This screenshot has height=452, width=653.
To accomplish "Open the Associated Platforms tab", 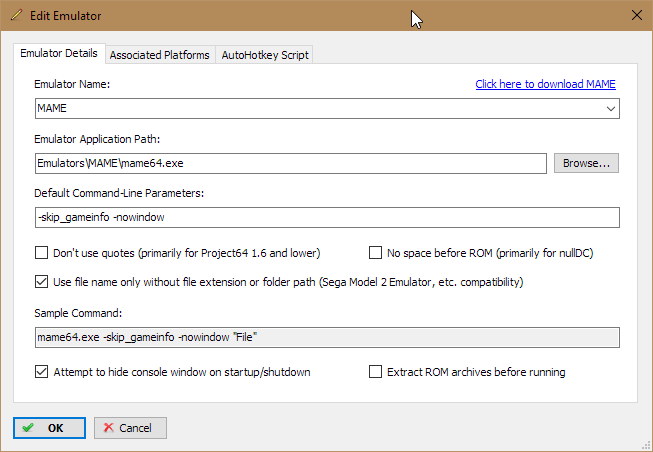I will (160, 55).
